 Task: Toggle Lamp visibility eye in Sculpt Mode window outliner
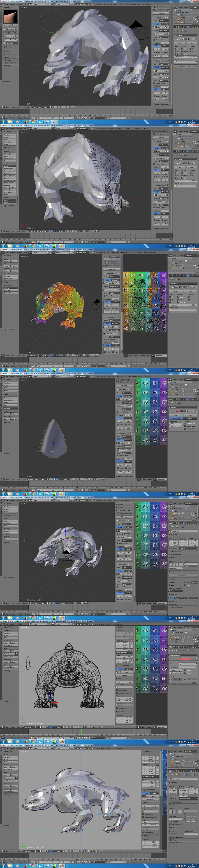point(194,20)
